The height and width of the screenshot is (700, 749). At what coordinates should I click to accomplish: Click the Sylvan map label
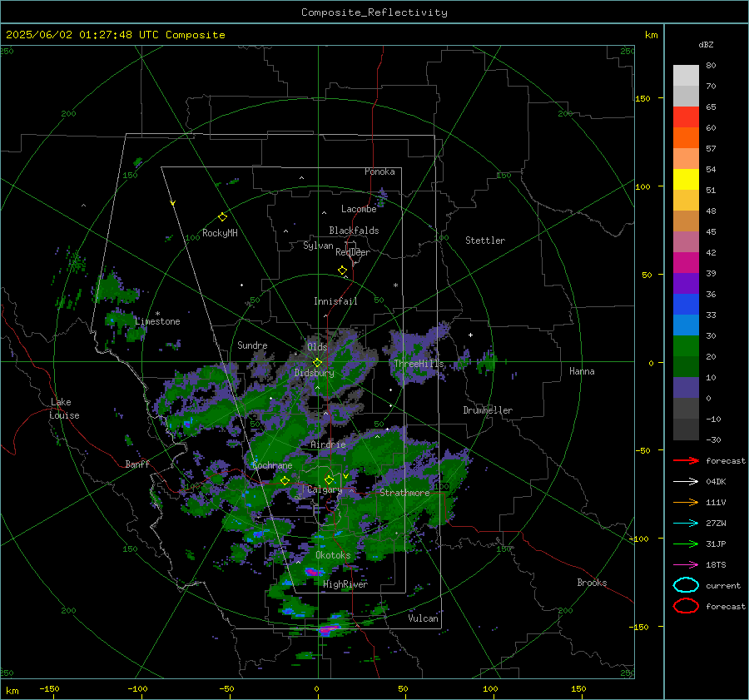(x=318, y=246)
